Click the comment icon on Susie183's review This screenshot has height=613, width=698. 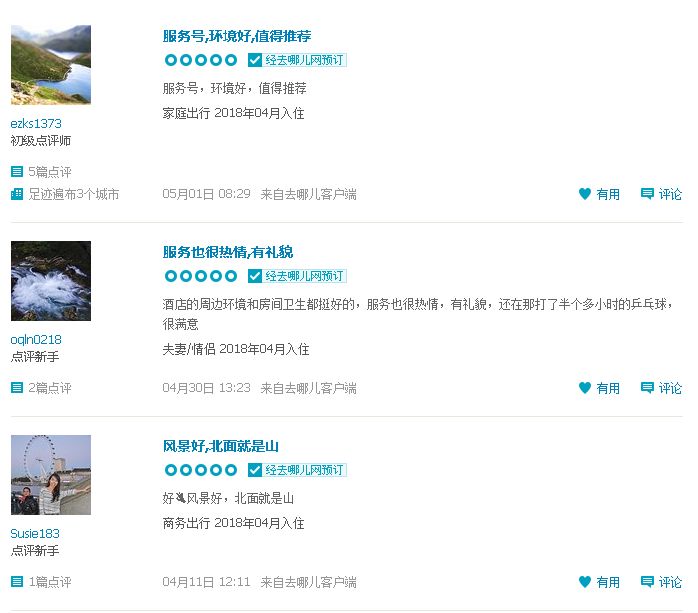click(647, 581)
